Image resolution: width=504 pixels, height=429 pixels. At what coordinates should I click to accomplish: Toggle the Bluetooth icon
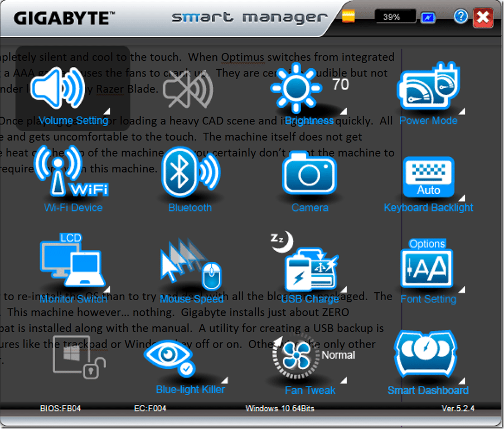190,171
